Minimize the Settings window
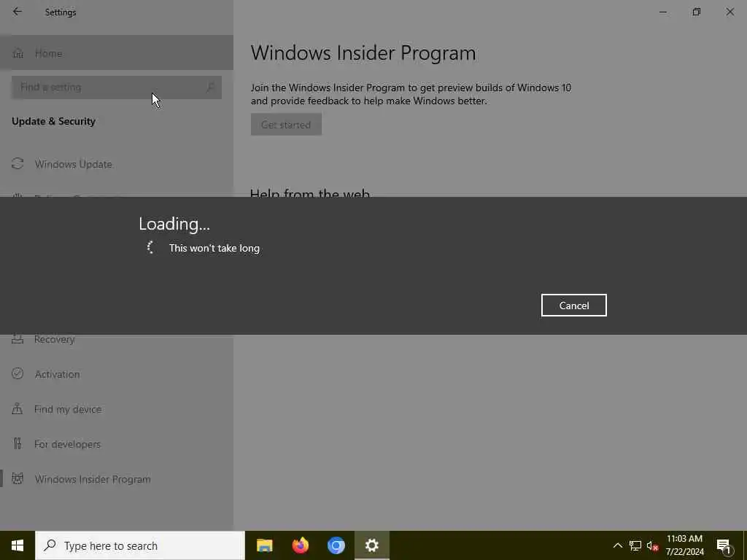Screen dimensions: 747x560 tap(662, 12)
